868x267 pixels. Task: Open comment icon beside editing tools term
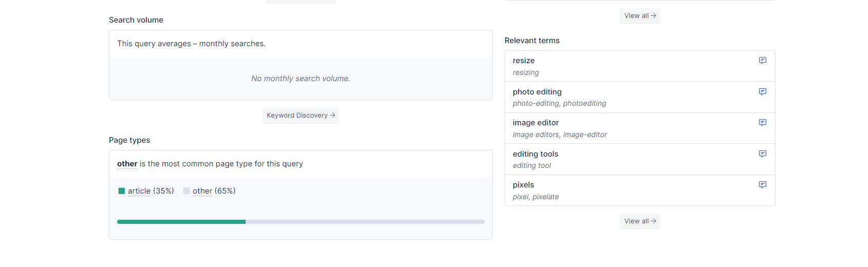763,154
